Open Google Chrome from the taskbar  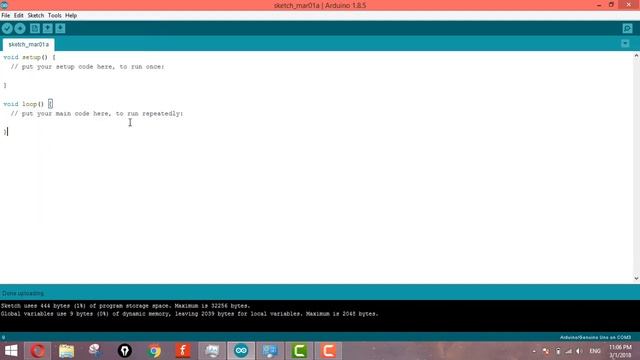pyautogui.click(x=154, y=351)
